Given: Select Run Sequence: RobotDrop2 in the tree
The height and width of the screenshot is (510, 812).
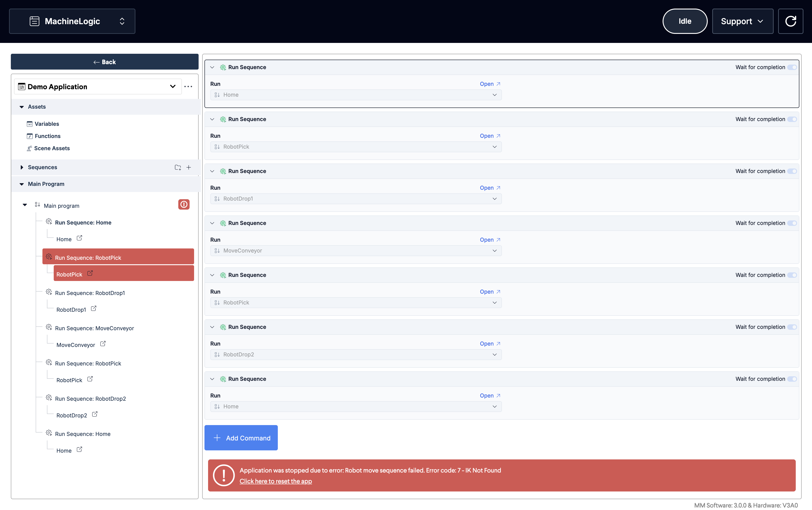Looking at the screenshot, I should (90, 399).
